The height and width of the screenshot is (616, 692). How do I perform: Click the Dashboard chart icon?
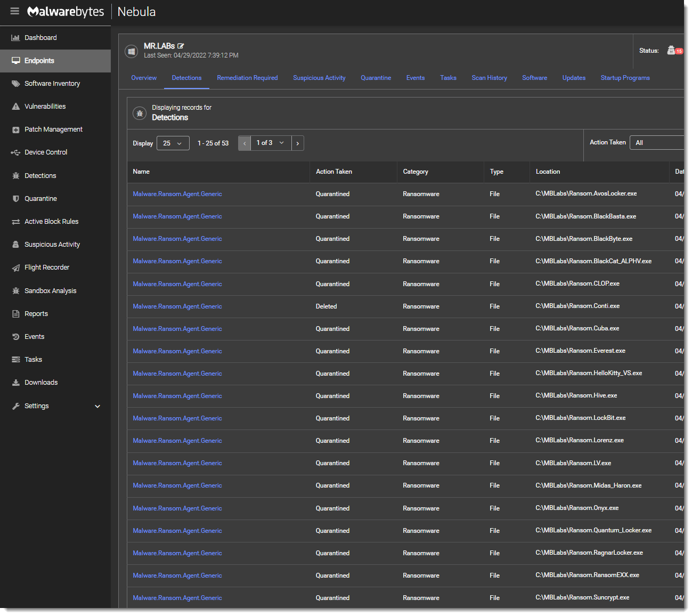[x=15, y=38]
